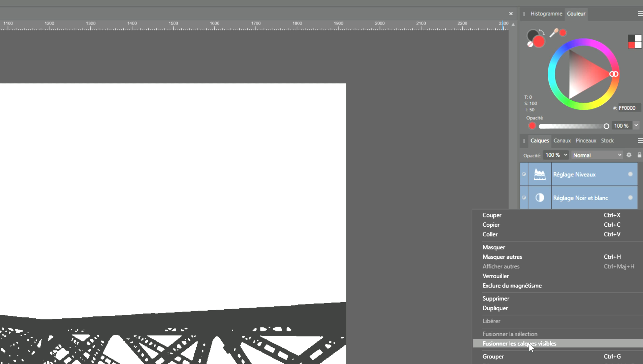Click the no-color (transparent) circle icon
Screen dimensions: 643x364
coord(530,45)
